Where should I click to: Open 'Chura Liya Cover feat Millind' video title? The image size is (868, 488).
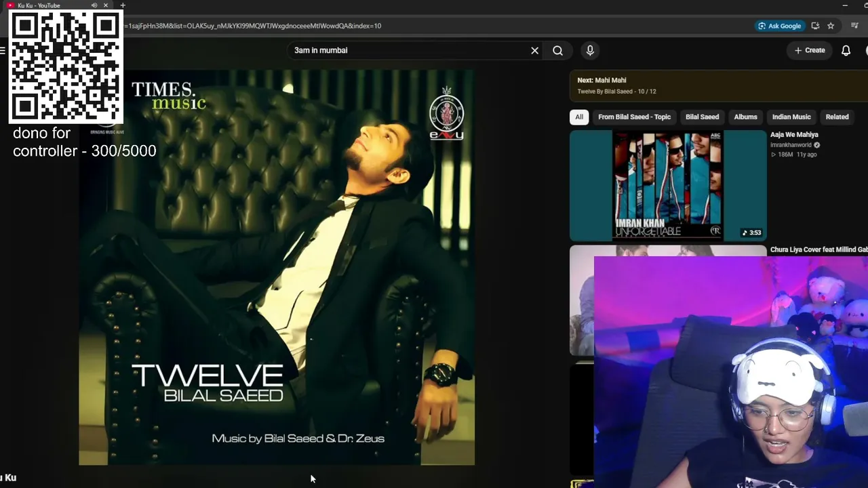coord(819,249)
